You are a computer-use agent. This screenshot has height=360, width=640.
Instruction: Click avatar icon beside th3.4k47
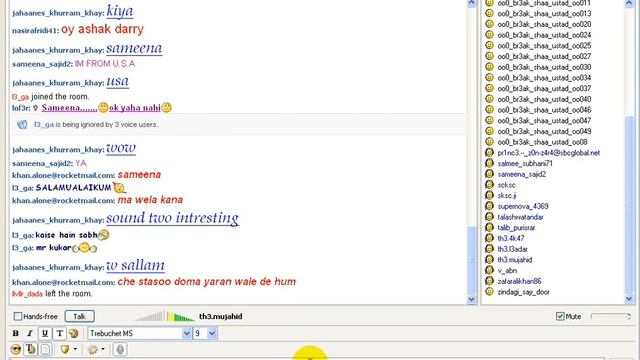click(x=489, y=238)
